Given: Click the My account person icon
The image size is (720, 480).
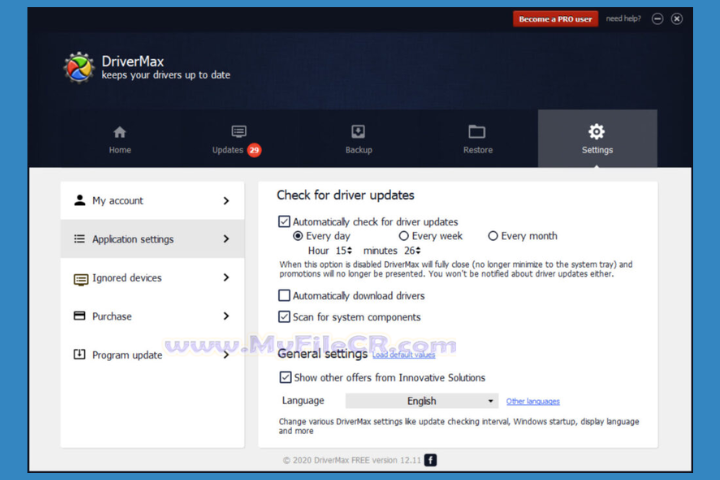Looking at the screenshot, I should [80, 200].
